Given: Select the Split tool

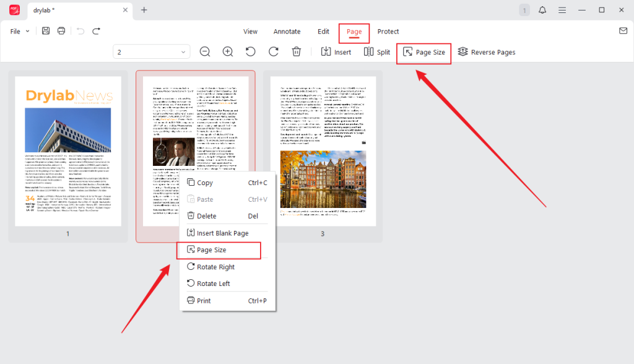Looking at the screenshot, I should pos(377,52).
